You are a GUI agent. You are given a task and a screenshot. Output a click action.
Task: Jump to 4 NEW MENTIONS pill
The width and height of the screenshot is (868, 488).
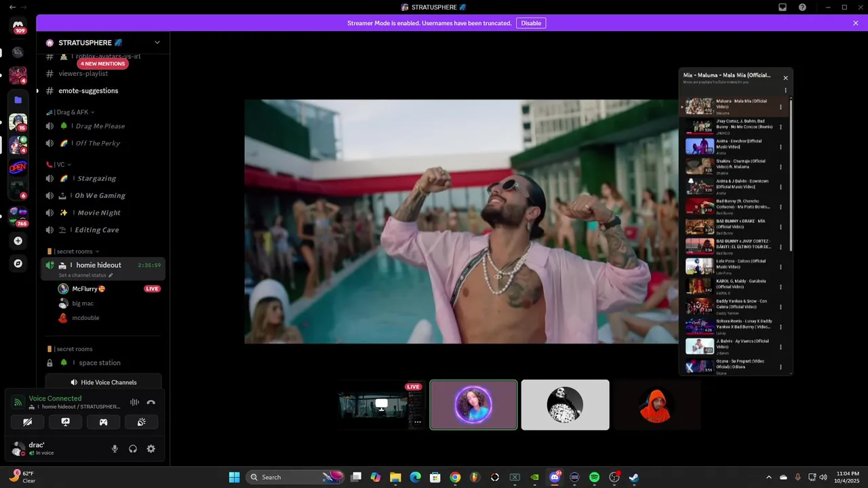102,64
